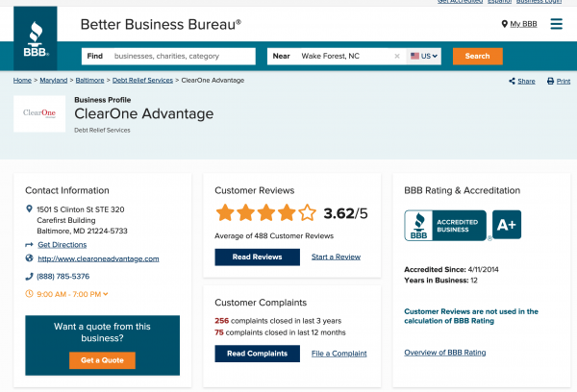Click the 3.62/5 rating score
Viewport: 577px width, 392px height.
(345, 213)
